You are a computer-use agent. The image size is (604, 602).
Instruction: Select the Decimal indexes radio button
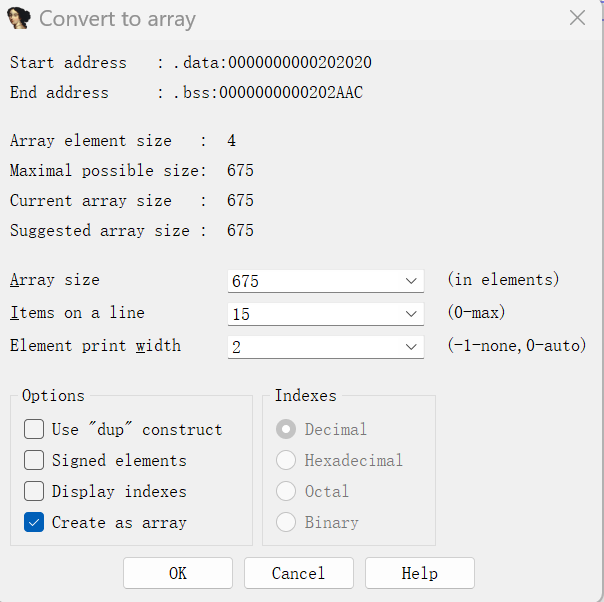pyautogui.click(x=286, y=429)
